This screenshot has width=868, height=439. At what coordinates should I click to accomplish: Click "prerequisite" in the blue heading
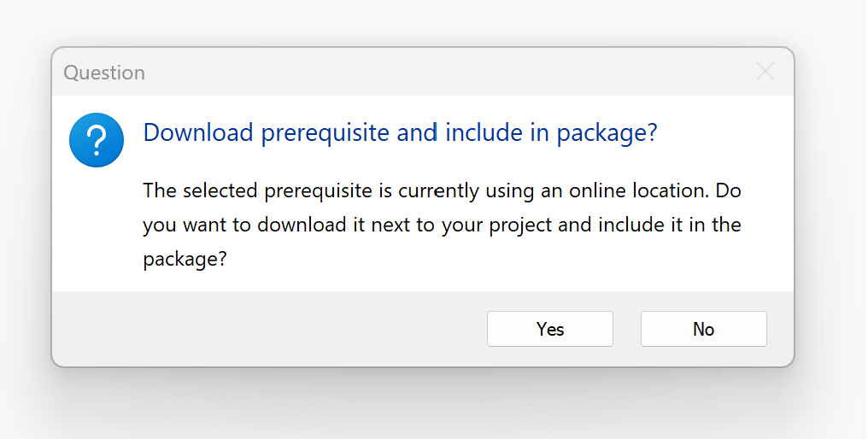[325, 133]
